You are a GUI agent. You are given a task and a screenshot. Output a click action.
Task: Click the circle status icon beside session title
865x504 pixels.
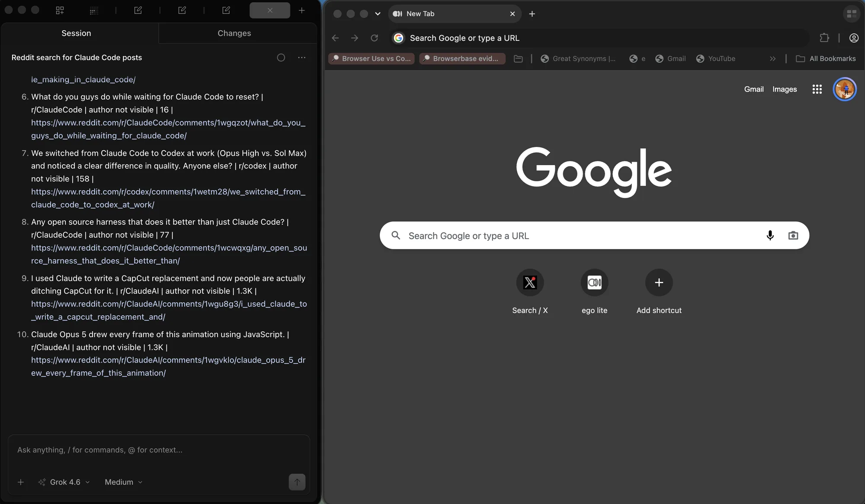coord(281,57)
